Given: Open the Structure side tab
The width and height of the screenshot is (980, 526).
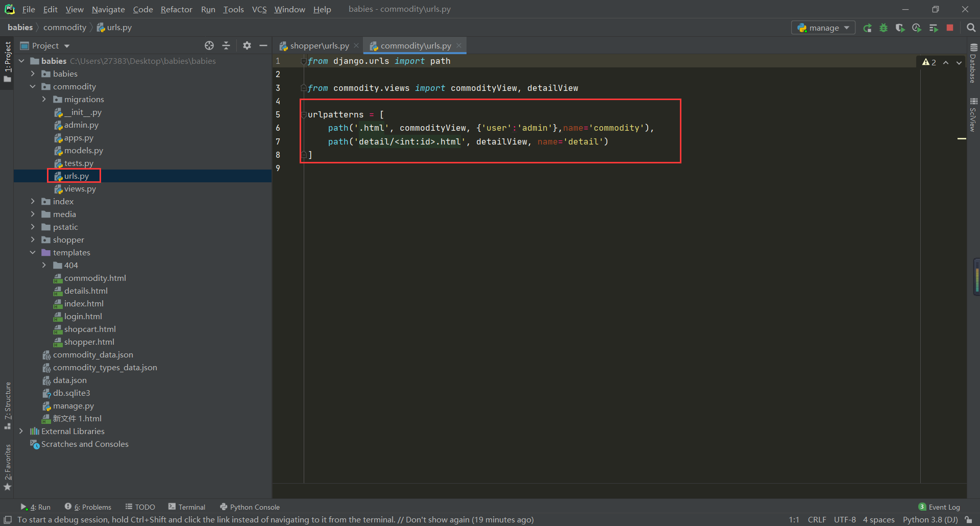Looking at the screenshot, I should tap(7, 405).
